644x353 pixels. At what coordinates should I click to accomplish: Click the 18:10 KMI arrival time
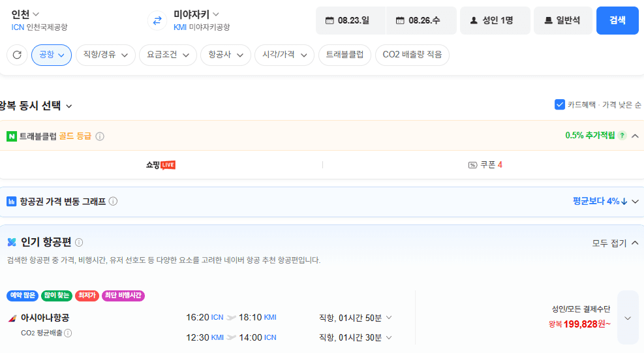(258, 318)
